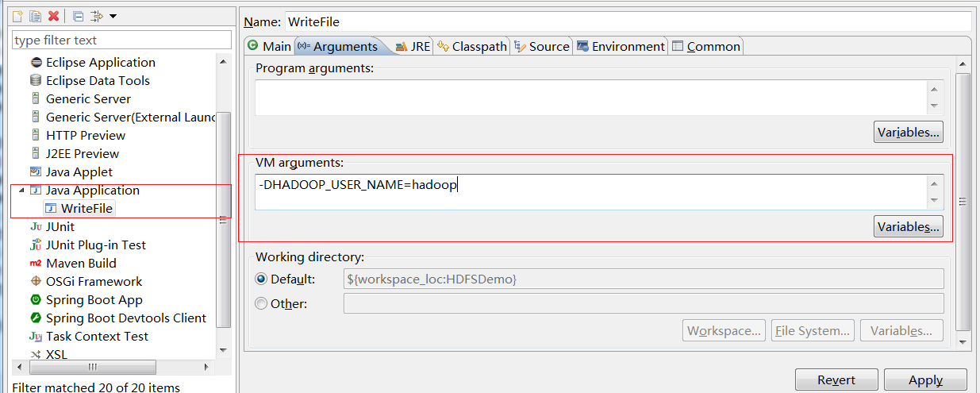The height and width of the screenshot is (393, 980).
Task: Switch to the Environment tab
Action: (621, 47)
